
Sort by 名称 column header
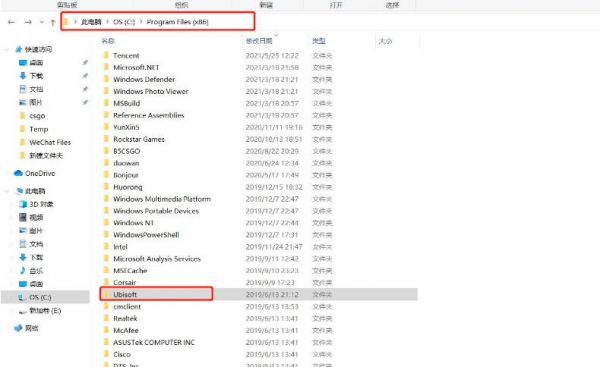108,41
